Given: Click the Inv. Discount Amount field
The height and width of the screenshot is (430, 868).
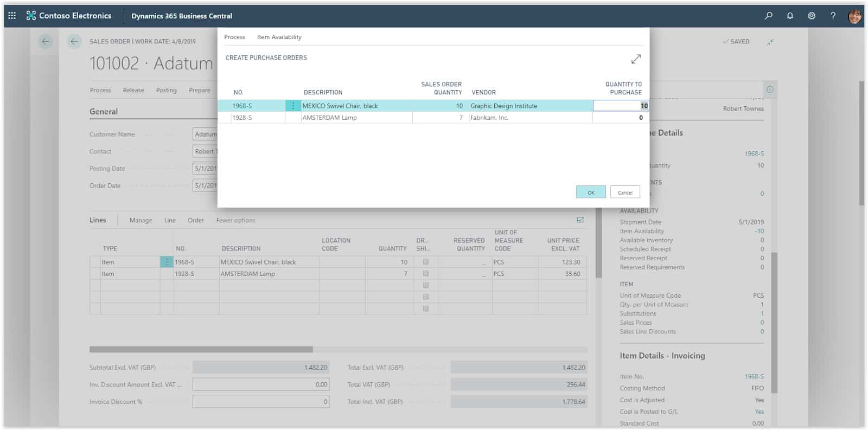Looking at the screenshot, I should [261, 384].
